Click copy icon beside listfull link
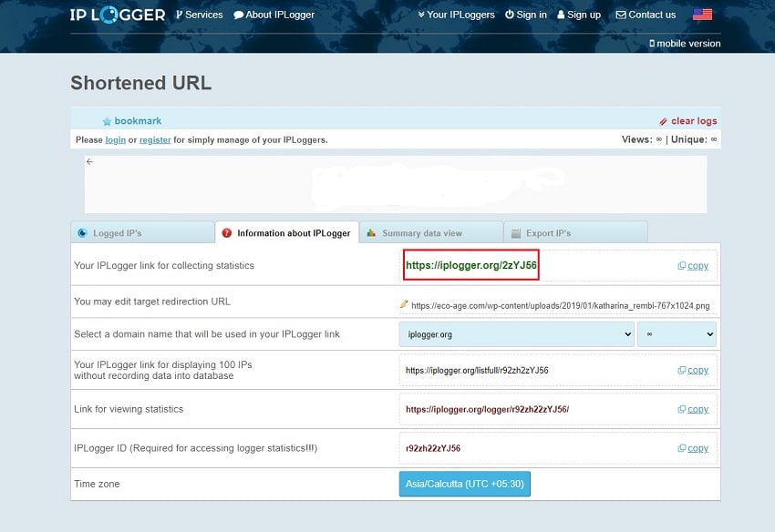Image resolution: width=775 pixels, height=532 pixels. 682,370
